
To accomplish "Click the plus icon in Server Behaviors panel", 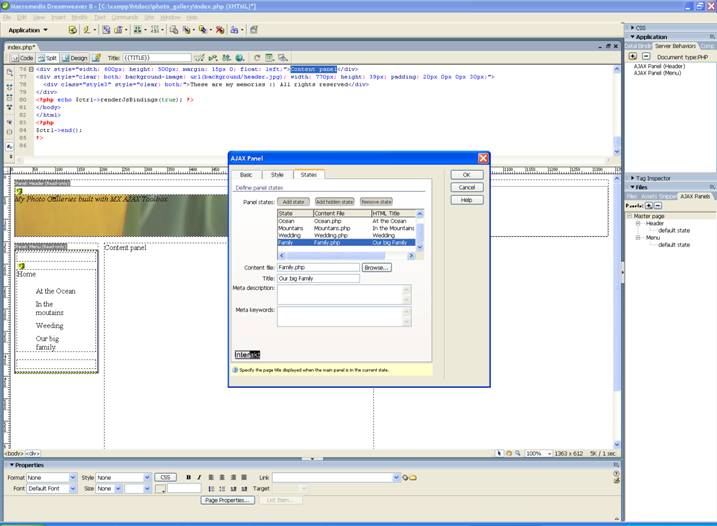I will pyautogui.click(x=633, y=56).
